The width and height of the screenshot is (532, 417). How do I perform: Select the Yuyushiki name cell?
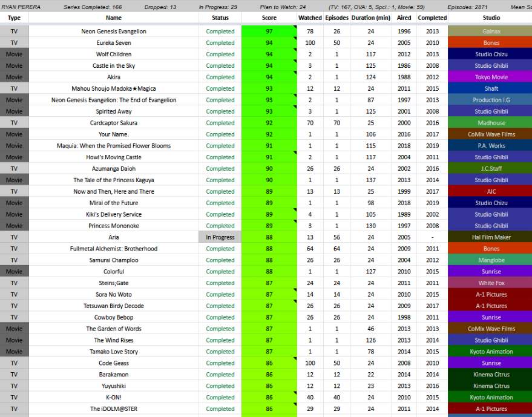[114, 386]
